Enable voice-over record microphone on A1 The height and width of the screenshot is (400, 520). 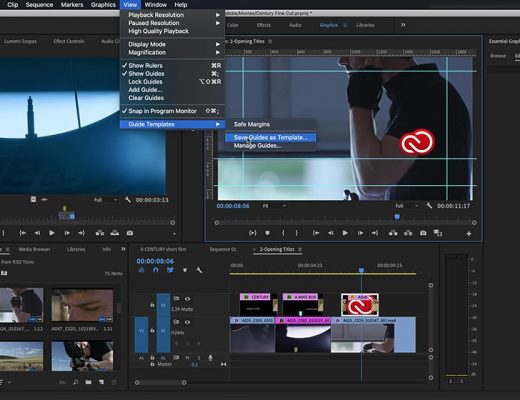[x=210, y=358]
